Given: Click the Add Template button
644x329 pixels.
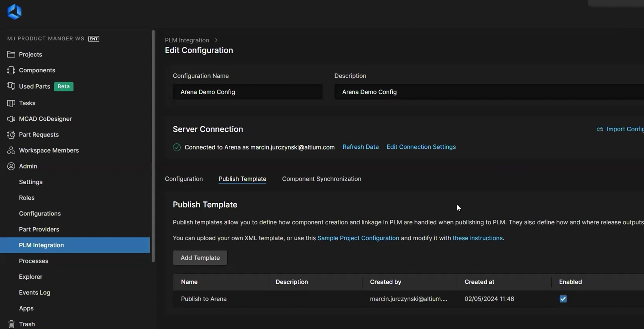Looking at the screenshot, I should 200,258.
